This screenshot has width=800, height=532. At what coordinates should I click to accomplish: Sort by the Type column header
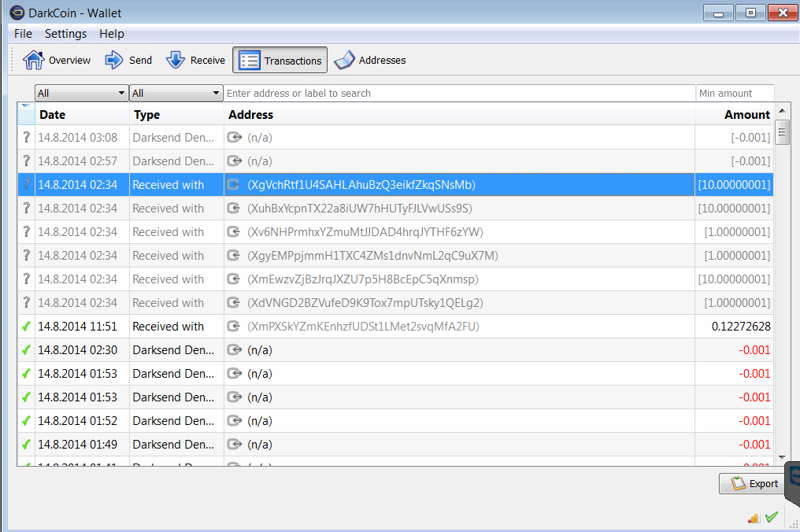(x=176, y=114)
